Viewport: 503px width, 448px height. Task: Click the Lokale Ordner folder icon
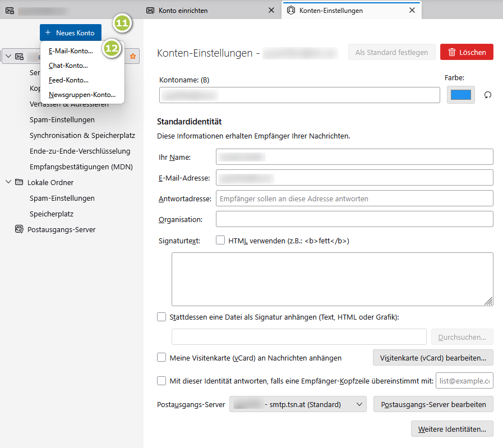[x=19, y=182]
